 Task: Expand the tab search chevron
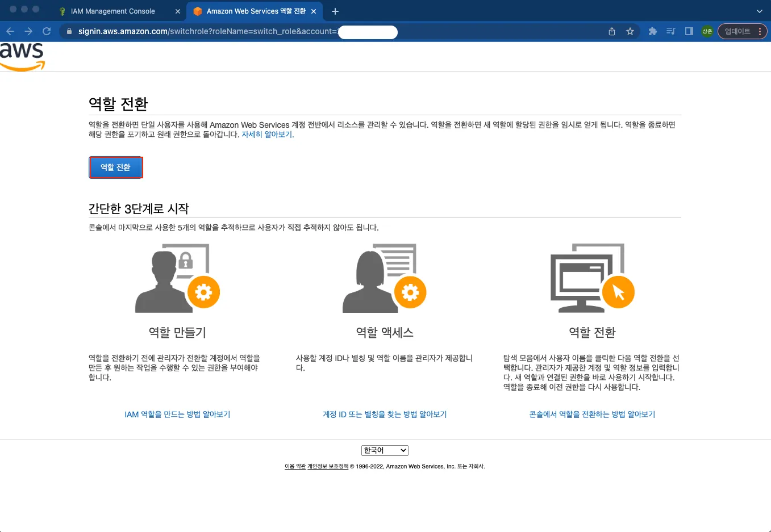[760, 11]
